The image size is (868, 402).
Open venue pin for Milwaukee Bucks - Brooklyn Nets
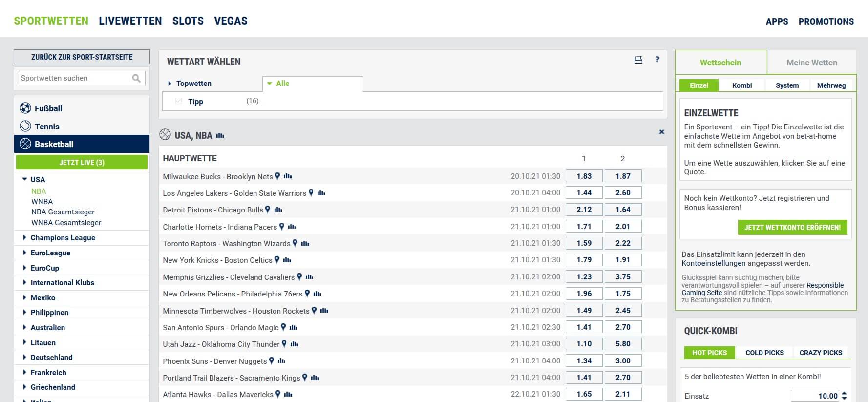click(277, 176)
